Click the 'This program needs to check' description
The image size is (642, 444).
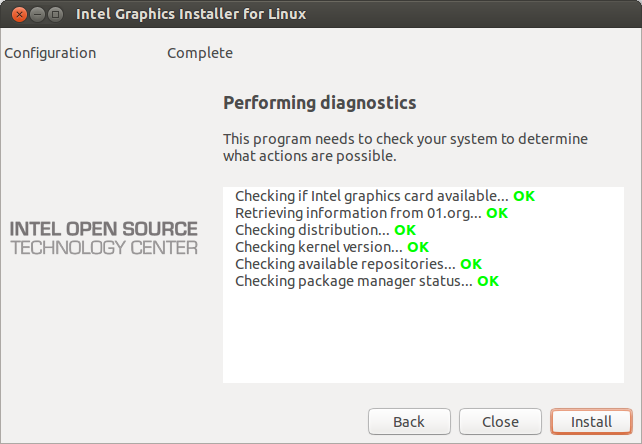[x=405, y=147]
